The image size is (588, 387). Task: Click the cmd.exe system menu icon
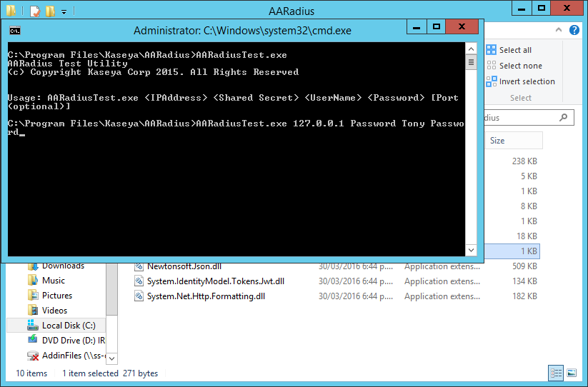[x=15, y=31]
